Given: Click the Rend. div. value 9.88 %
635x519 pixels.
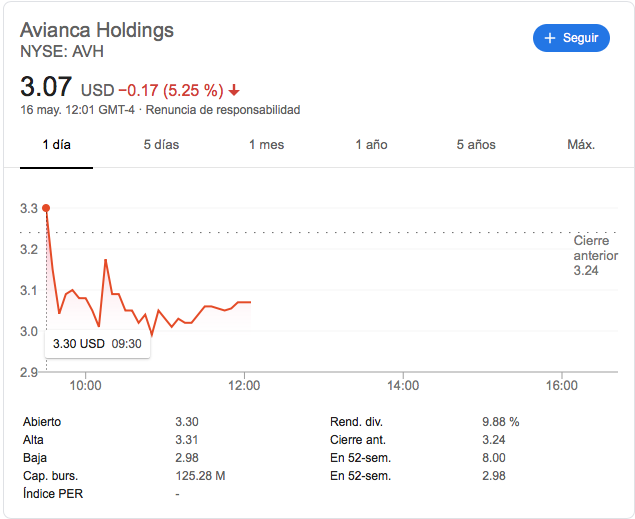Looking at the screenshot, I should coord(501,422).
